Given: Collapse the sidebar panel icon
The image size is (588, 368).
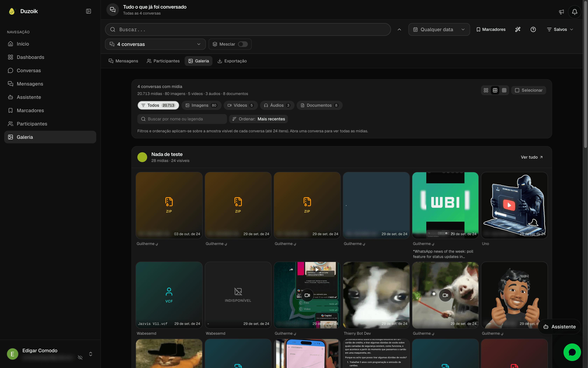Looking at the screenshot, I should 88,11.
